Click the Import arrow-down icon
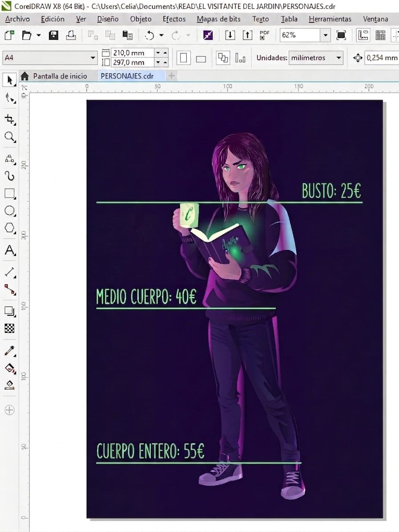The width and height of the screenshot is (399, 532). click(x=230, y=35)
